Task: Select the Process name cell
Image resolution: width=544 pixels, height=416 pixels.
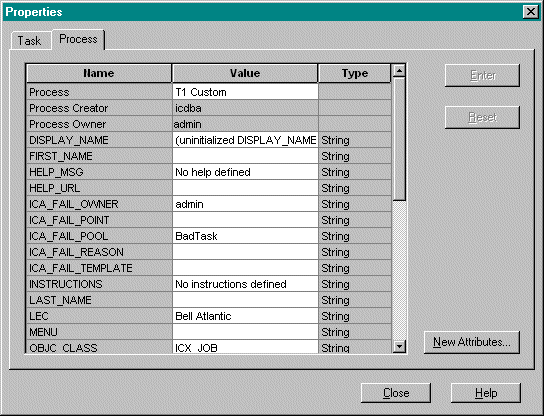Action: (x=99, y=92)
